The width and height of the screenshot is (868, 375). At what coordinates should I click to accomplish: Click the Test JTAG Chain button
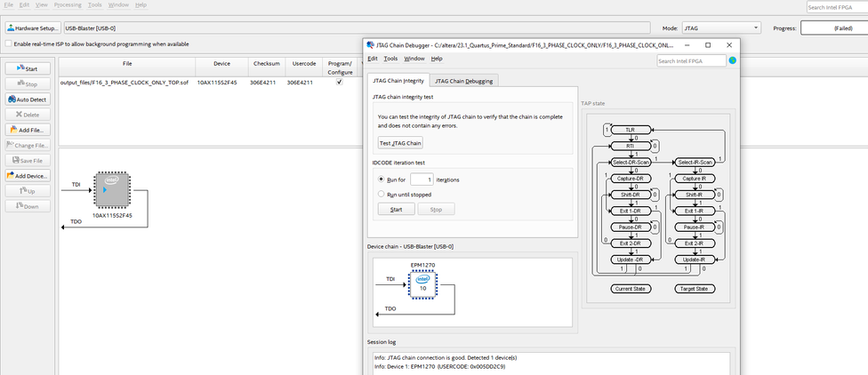point(400,143)
